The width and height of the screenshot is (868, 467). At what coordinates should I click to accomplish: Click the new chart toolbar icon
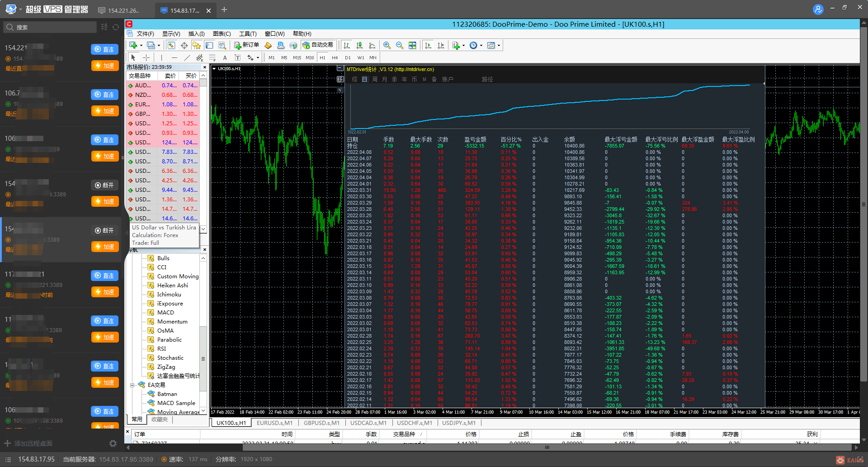[x=133, y=45]
